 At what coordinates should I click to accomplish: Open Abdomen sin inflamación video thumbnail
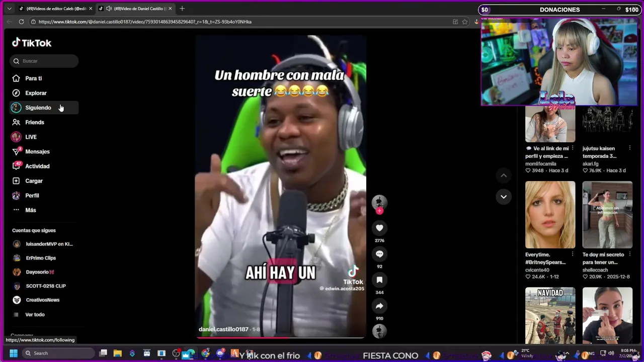607,215
